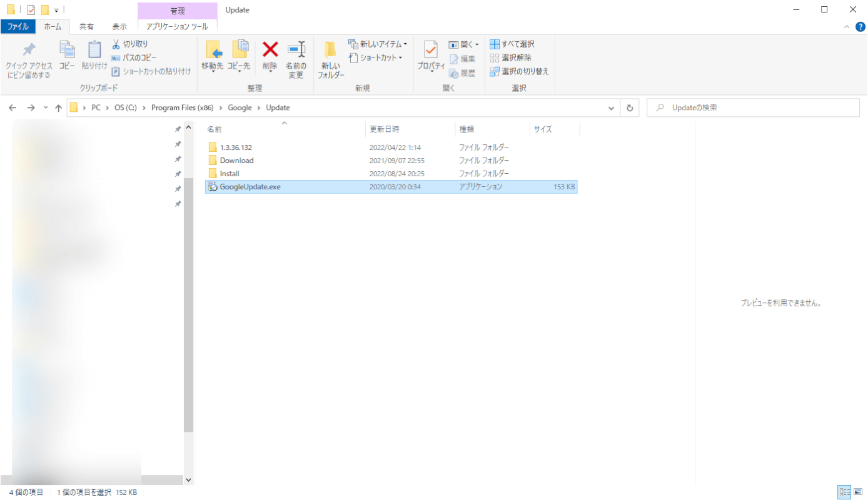The height and width of the screenshot is (500, 868).
Task: Collapse the ribbon chevron
Action: pos(847,27)
